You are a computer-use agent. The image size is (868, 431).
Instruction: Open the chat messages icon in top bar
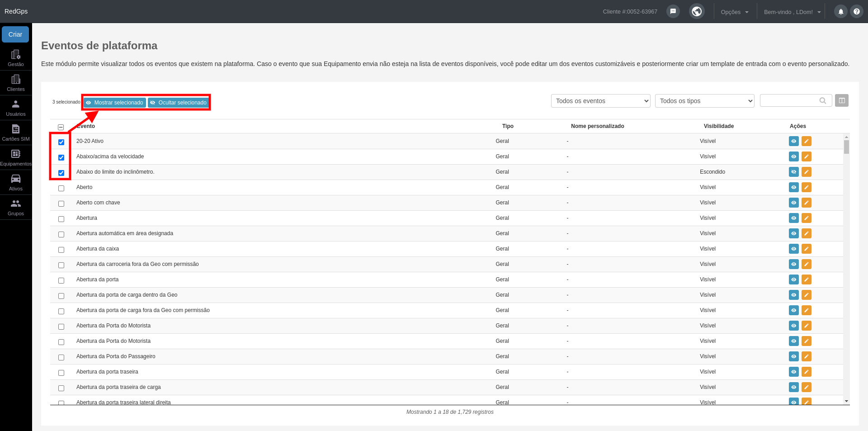673,11
